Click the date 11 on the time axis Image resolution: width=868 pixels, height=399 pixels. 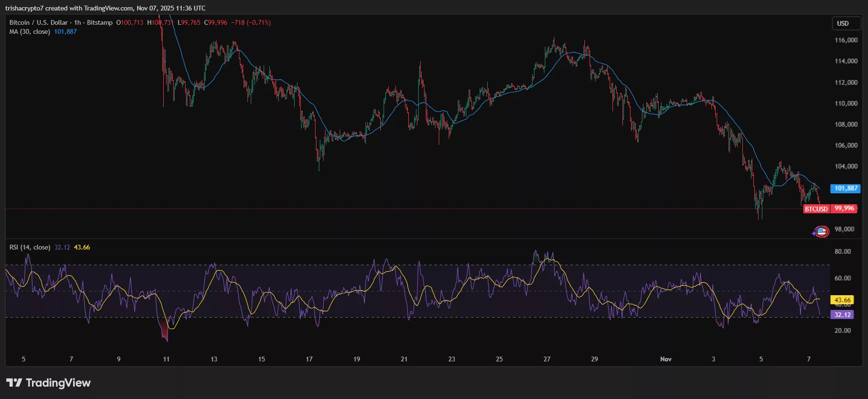[x=166, y=359]
